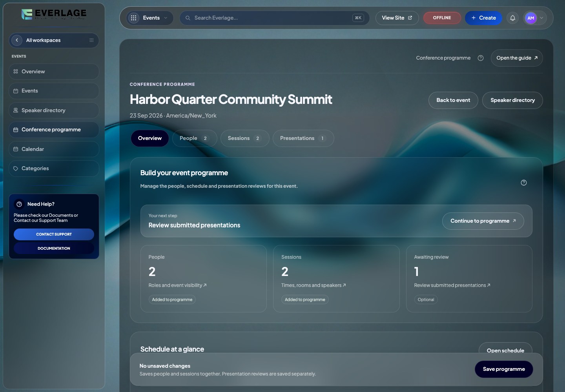Switch to the People tab
This screenshot has width=565, height=392.
point(194,138)
